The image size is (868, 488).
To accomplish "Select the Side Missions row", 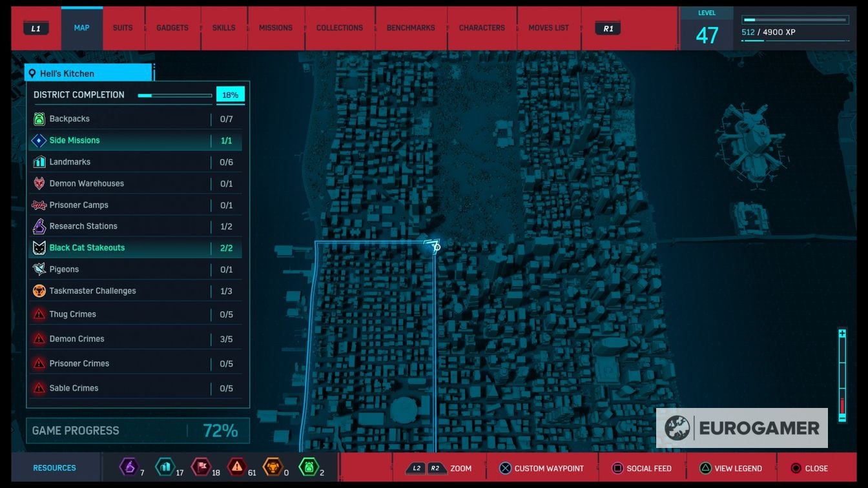I will pyautogui.click(x=136, y=141).
